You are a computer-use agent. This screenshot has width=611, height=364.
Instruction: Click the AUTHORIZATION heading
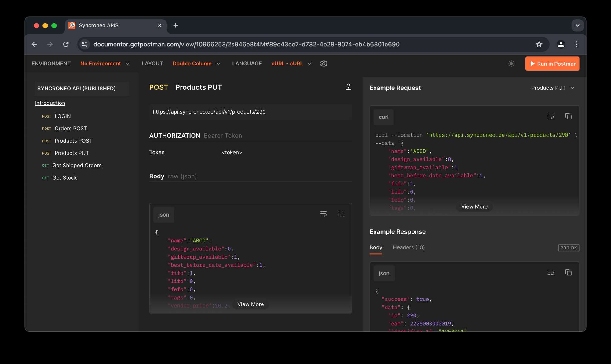click(x=174, y=136)
